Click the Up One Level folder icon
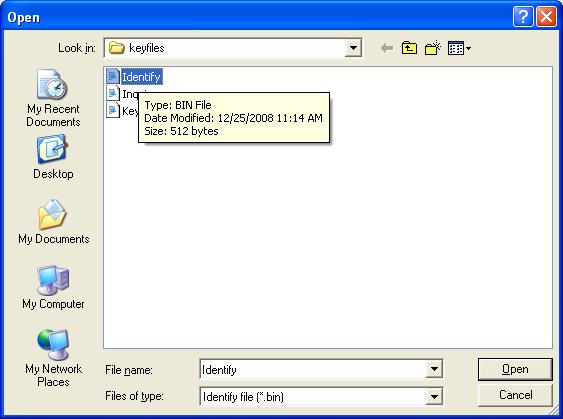563x419 pixels. click(x=409, y=48)
